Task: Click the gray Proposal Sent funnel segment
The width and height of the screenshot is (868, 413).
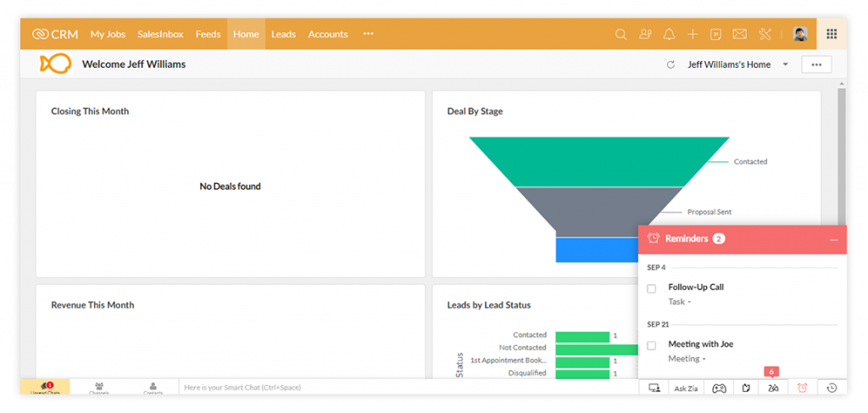Action: click(x=599, y=212)
